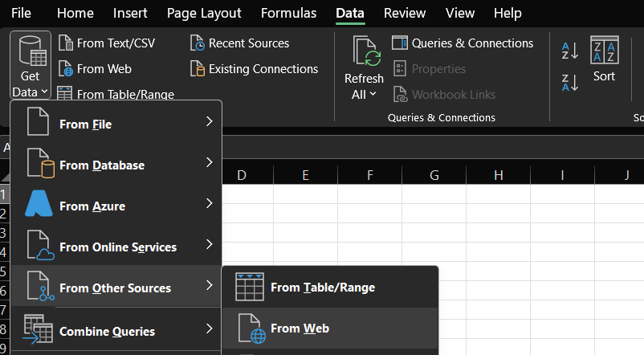644x355 pixels.
Task: Open the Sort dialog
Action: 604,59
